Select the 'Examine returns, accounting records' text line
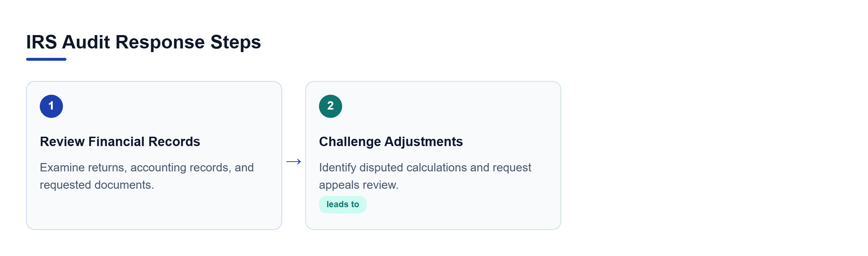Screen dimensions: 868x256 coord(147,167)
